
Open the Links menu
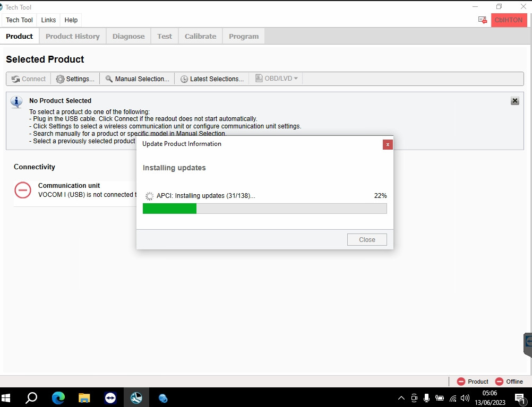(48, 20)
